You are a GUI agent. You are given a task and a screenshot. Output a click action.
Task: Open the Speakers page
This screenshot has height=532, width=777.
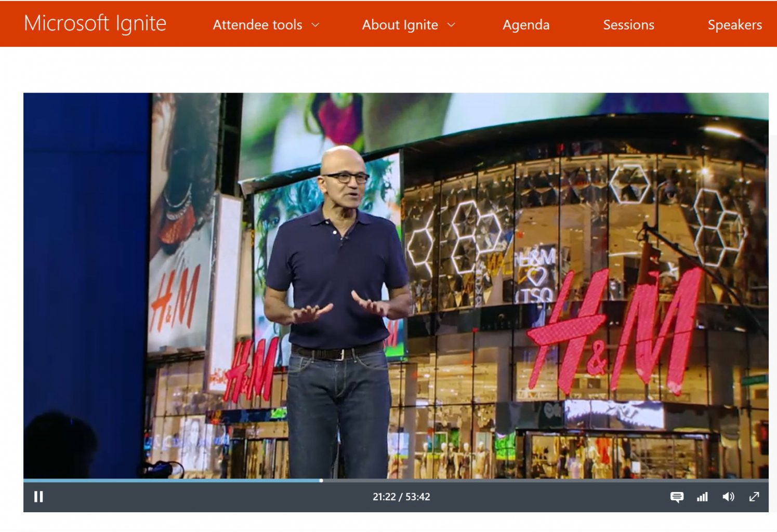point(735,24)
